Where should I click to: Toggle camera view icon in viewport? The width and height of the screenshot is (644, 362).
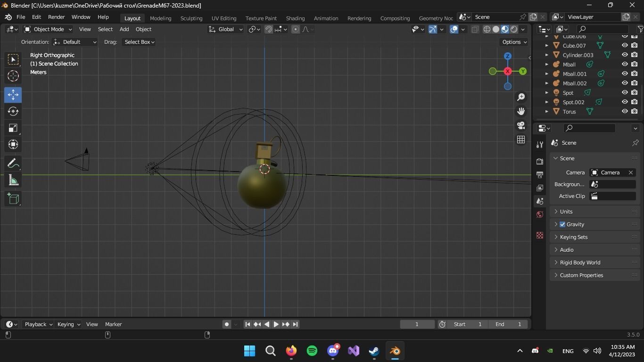tap(521, 125)
